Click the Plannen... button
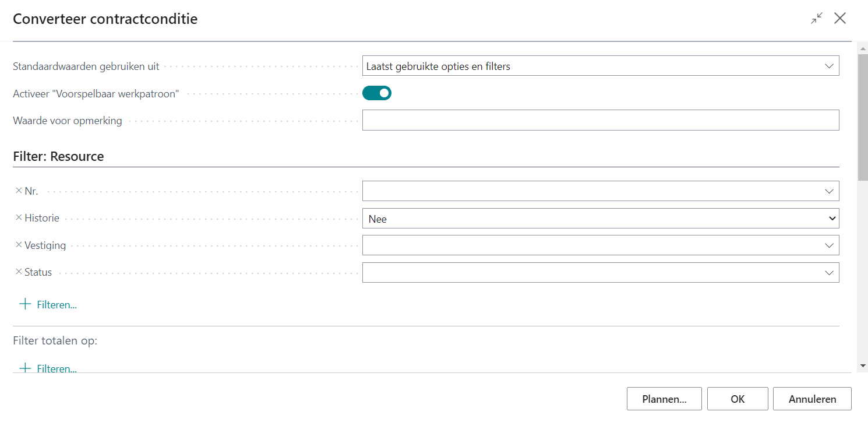 (664, 399)
